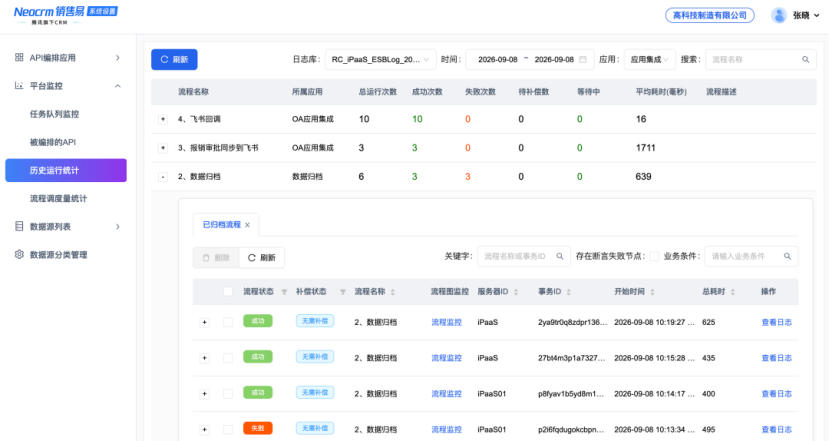Click user avatar icon for 张晓
830x441 pixels.
[779, 15]
